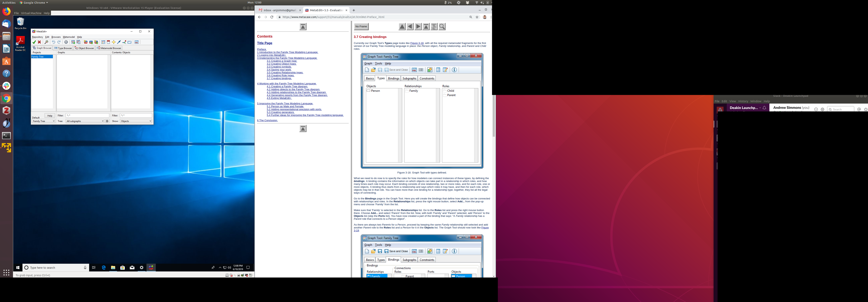Open File Explorer from Windows taskbar

click(x=113, y=268)
